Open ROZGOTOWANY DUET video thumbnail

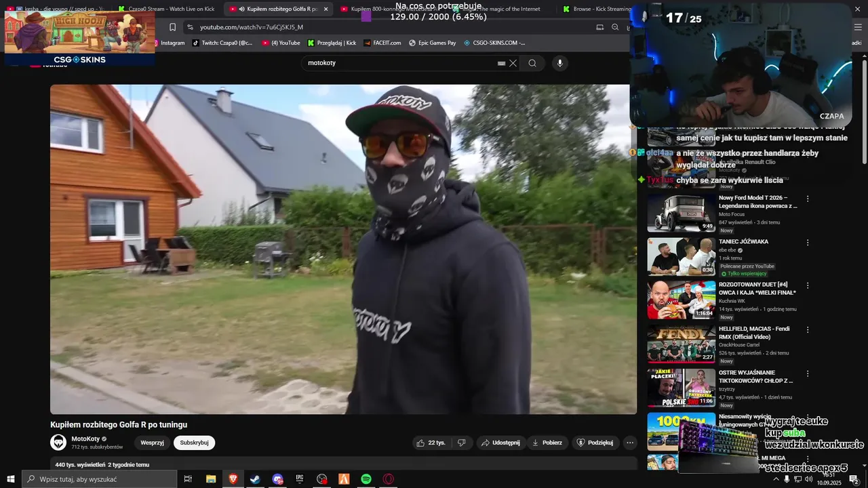point(681,300)
